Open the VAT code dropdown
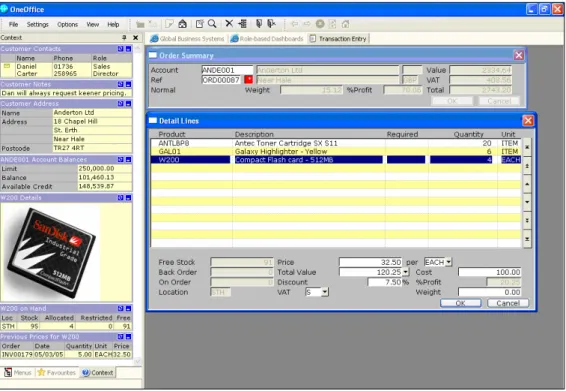 (325, 292)
